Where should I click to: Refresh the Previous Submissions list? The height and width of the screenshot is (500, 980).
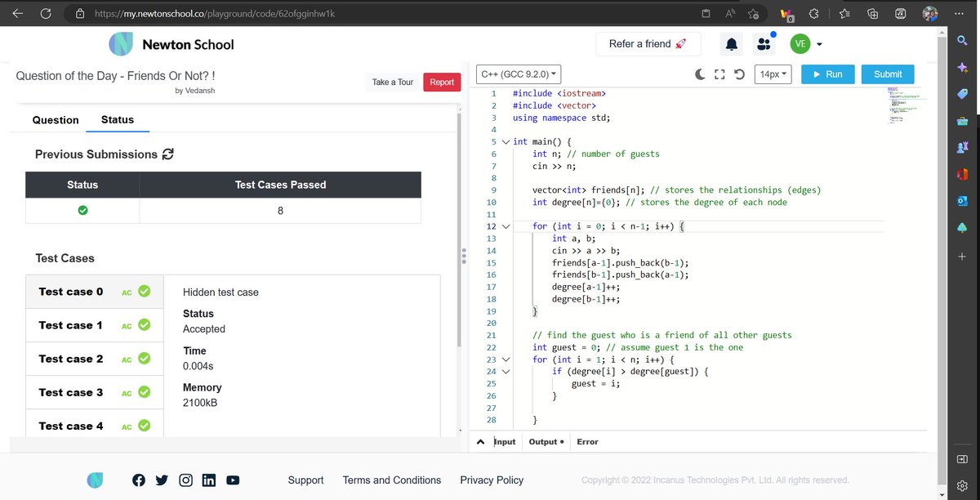click(x=169, y=154)
